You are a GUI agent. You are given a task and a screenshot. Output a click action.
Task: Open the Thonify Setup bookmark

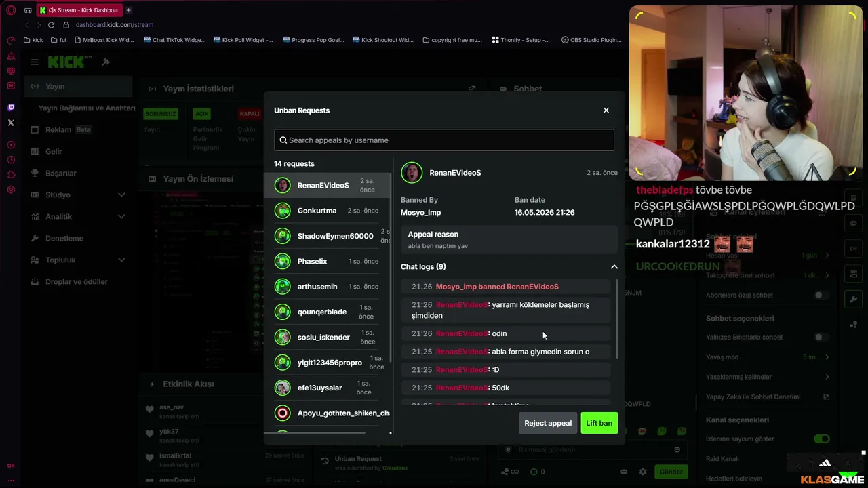pyautogui.click(x=521, y=40)
